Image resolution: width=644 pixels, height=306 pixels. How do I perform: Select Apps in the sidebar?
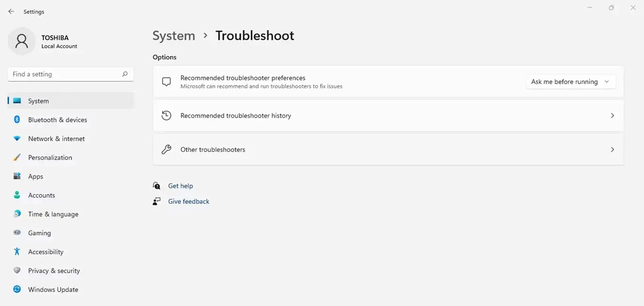point(35,176)
